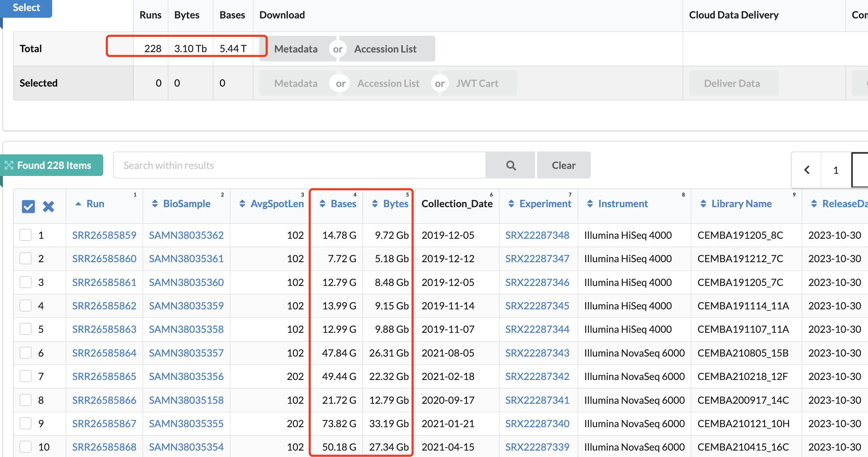The height and width of the screenshot is (457, 868).
Task: Open run SRR26585861 link
Action: [x=104, y=282]
